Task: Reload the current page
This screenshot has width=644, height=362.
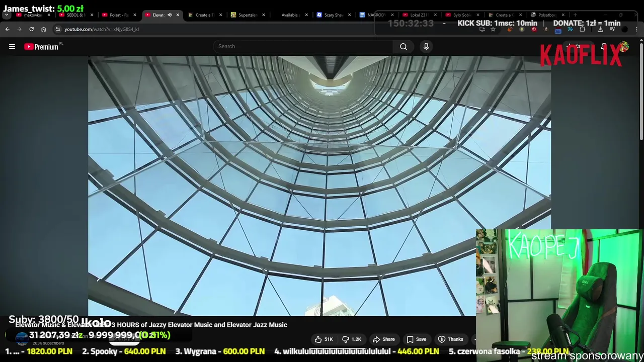Action: (x=31, y=29)
